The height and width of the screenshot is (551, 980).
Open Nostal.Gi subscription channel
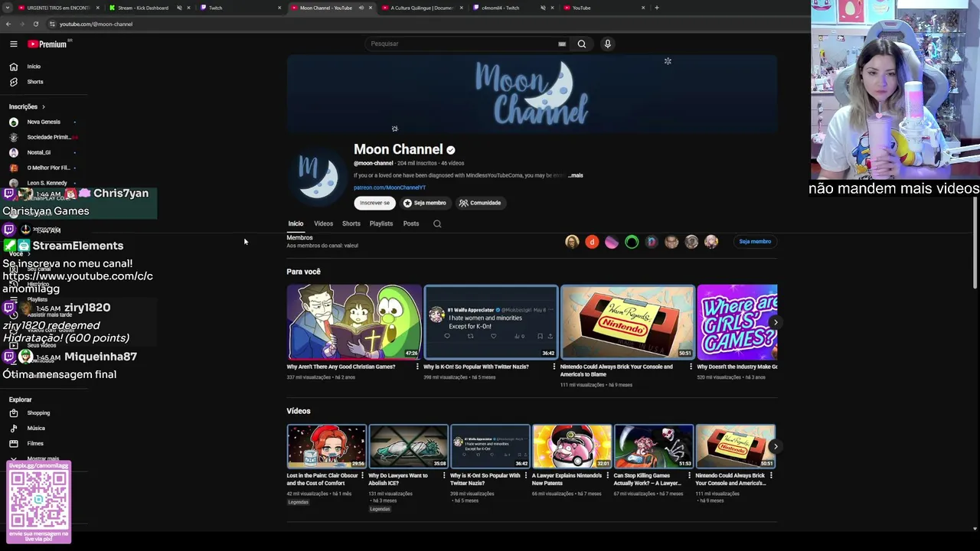(38, 152)
